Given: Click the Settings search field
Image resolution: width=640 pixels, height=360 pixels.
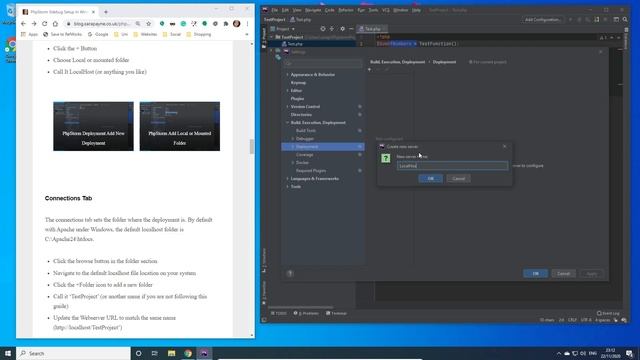Looking at the screenshot, I should tap(323, 63).
